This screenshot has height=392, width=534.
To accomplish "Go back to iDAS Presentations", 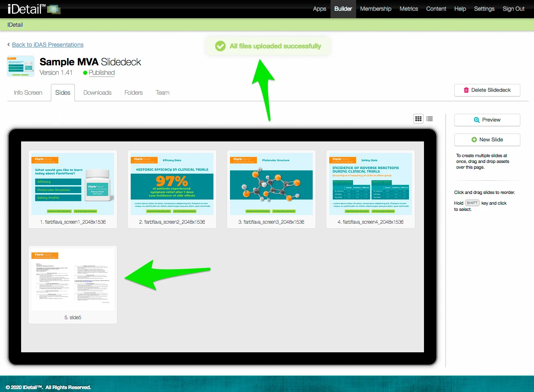I will 48,45.
